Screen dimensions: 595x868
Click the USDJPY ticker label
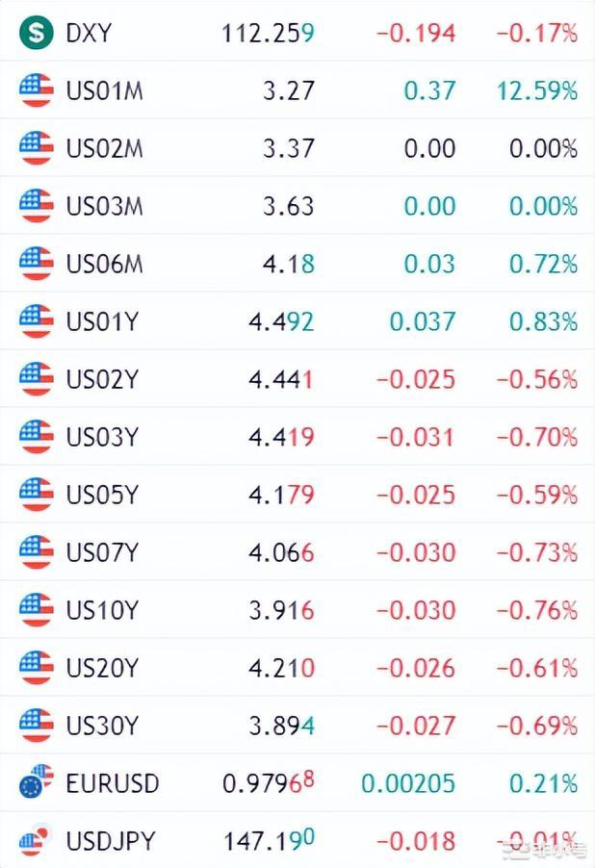coord(111,841)
